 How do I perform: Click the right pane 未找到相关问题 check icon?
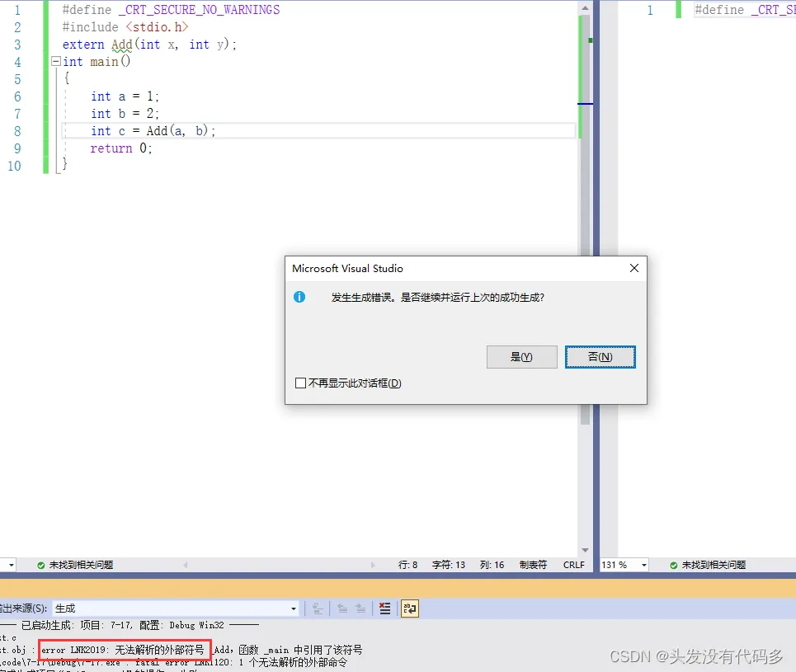(674, 565)
